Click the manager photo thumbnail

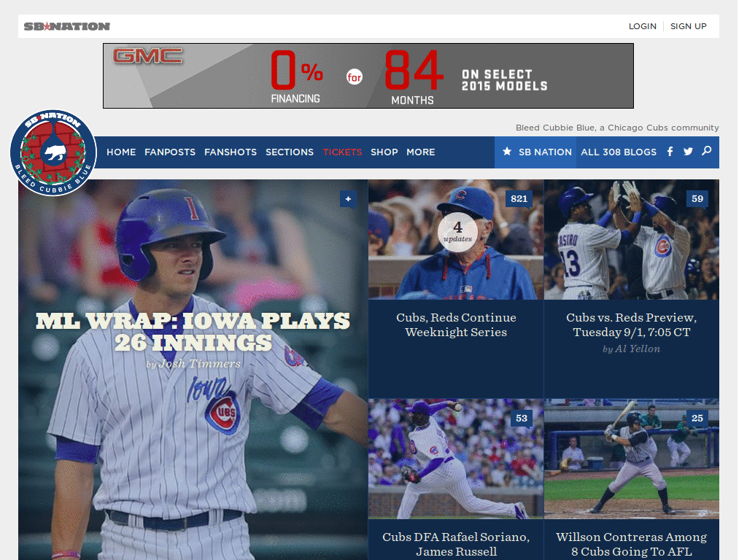tap(456, 239)
